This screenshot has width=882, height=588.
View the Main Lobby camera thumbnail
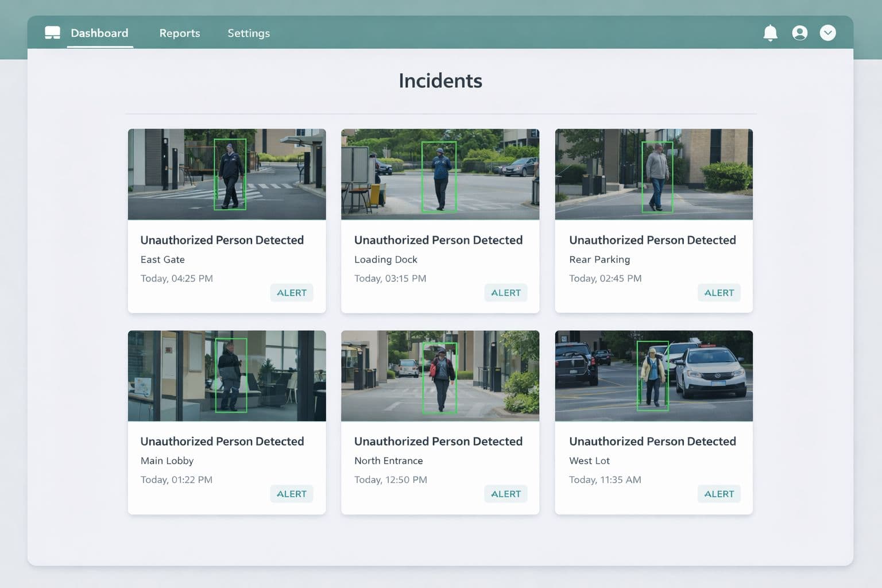click(227, 376)
